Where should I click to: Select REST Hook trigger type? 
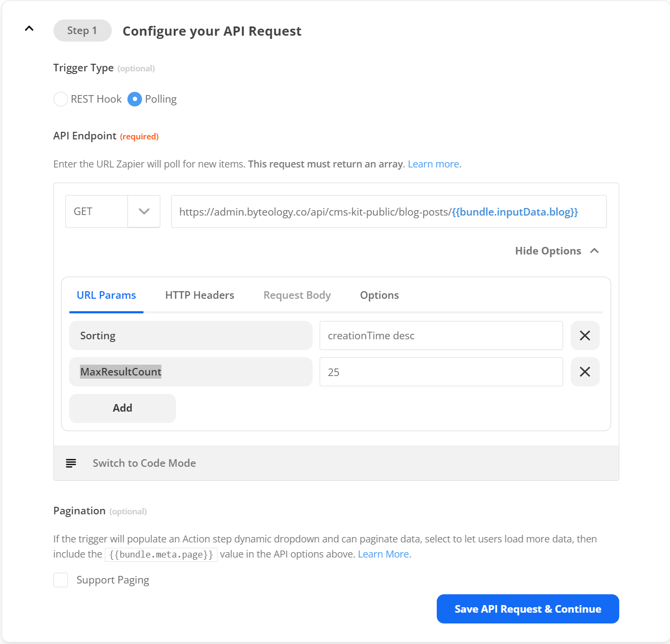point(60,99)
